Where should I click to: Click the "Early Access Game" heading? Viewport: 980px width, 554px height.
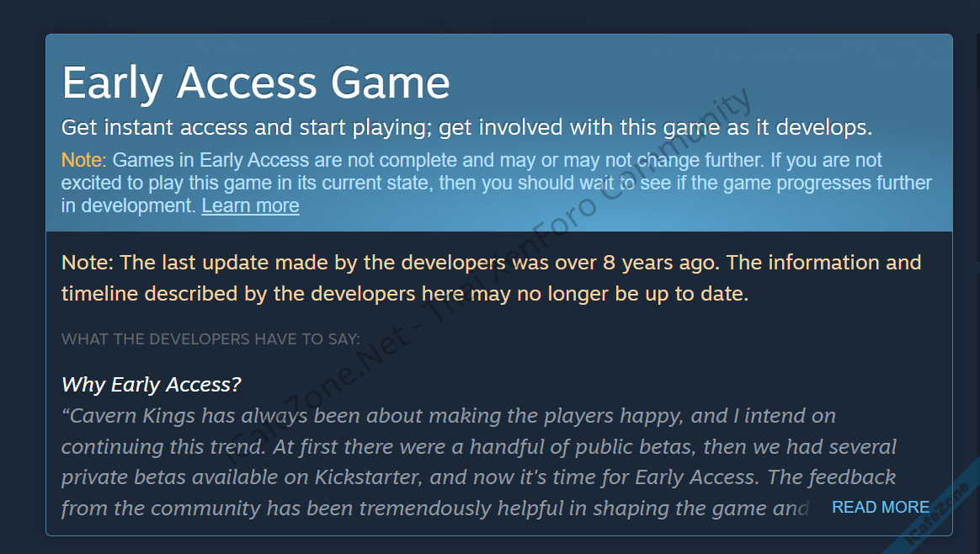256,83
